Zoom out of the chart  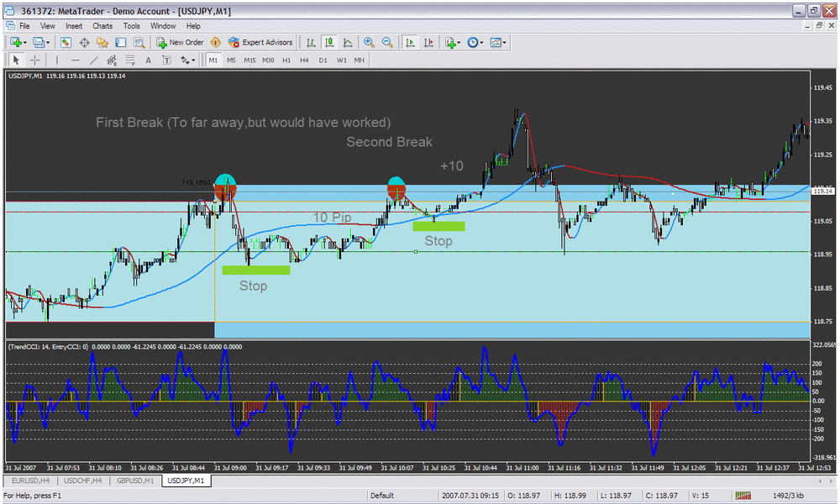387,42
